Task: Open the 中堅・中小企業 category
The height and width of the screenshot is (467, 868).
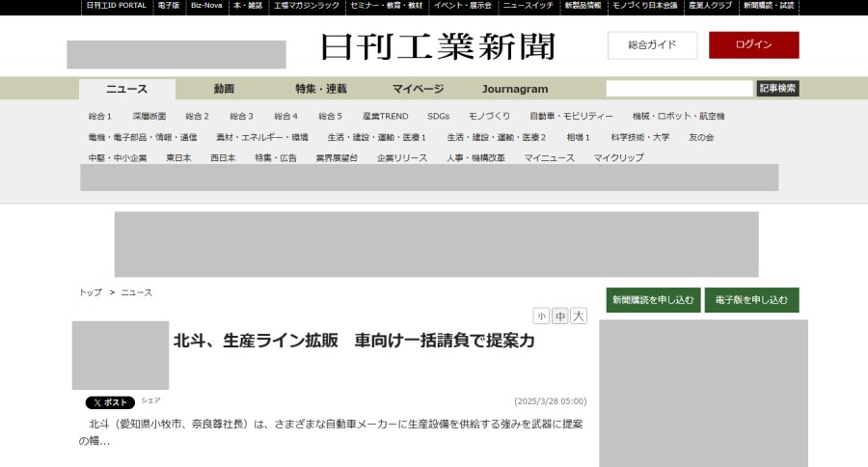Action: [x=118, y=158]
